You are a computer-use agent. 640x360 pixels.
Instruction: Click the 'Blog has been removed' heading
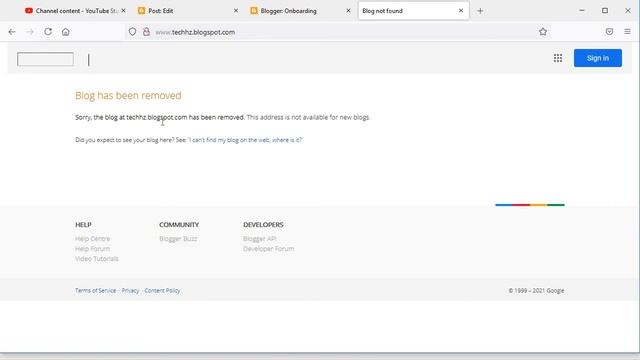[x=128, y=96]
